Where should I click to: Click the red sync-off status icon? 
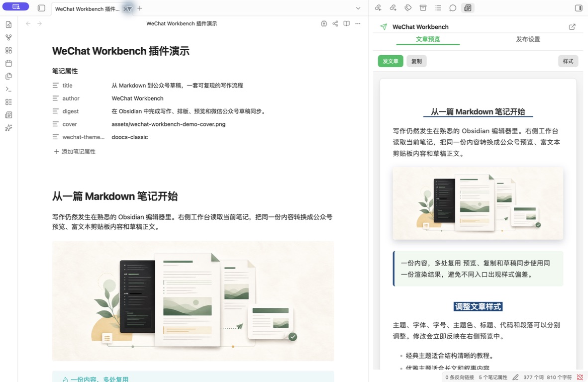[x=580, y=377]
